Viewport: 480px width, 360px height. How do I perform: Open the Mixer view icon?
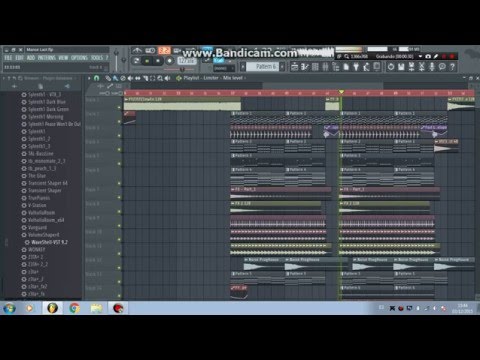326,67
